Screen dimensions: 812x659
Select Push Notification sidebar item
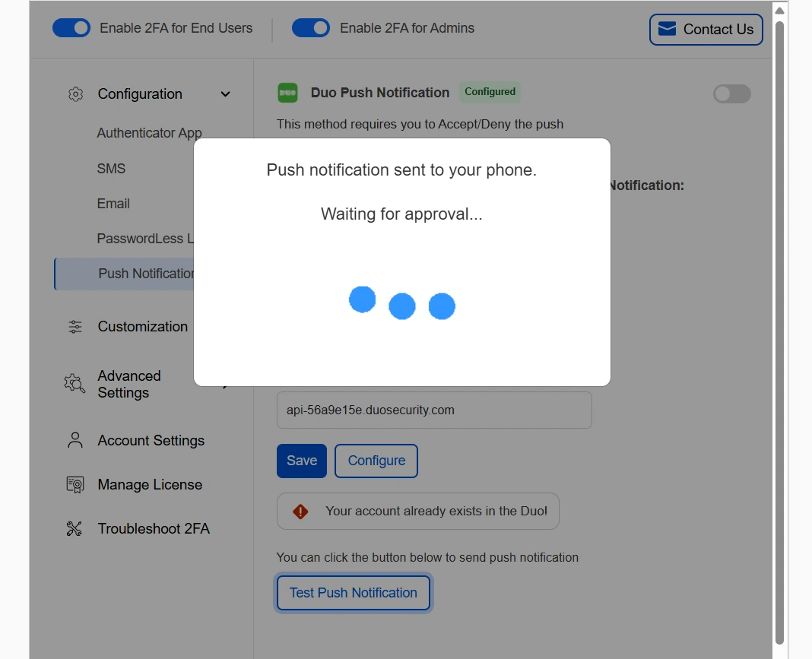click(x=124, y=274)
